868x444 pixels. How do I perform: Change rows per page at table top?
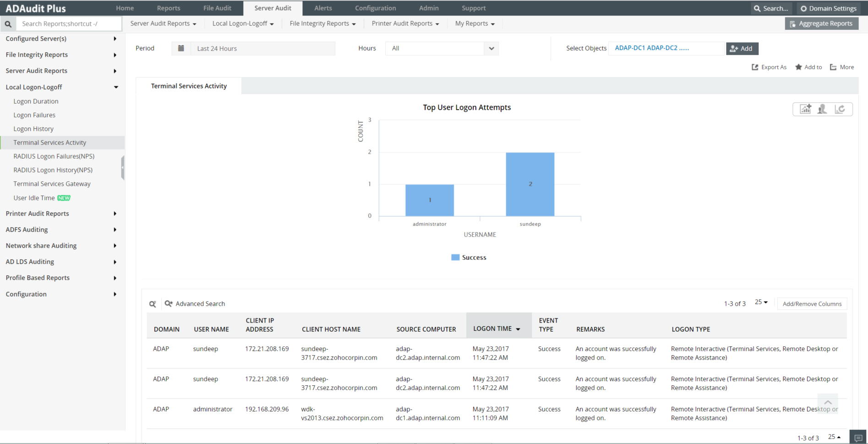761,302
